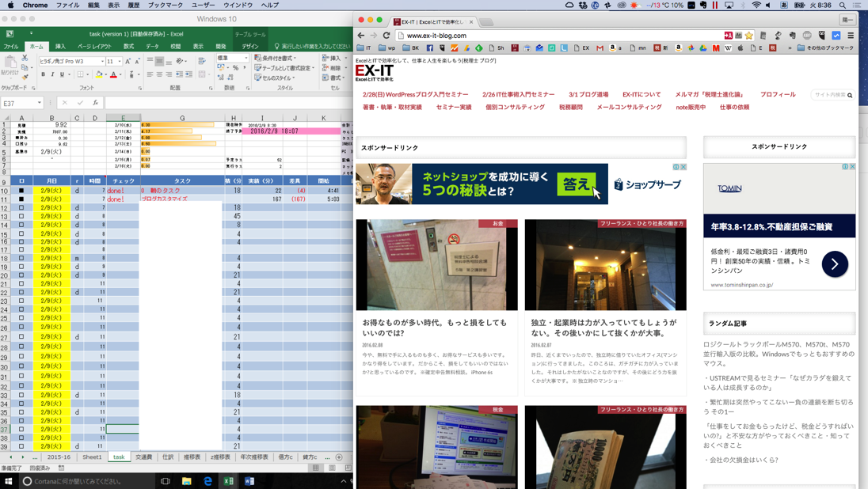This screenshot has width=868, height=489.
Task: Toggle the checkbox in Excel row 20
Action: point(21,275)
